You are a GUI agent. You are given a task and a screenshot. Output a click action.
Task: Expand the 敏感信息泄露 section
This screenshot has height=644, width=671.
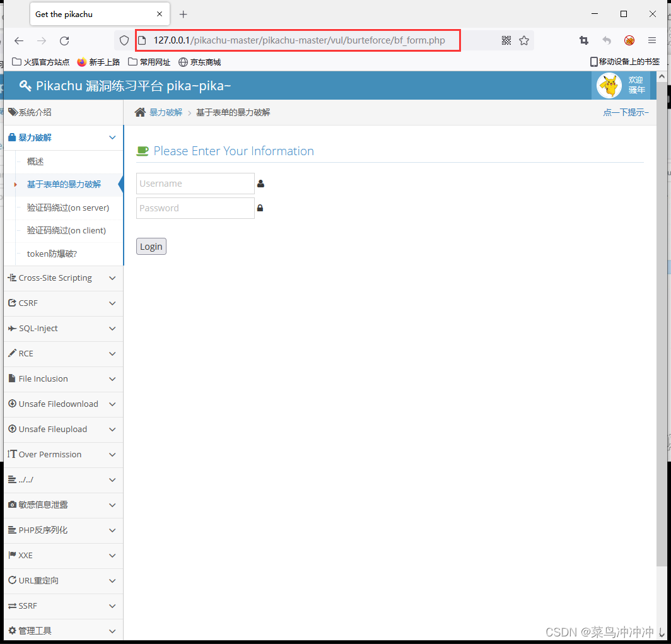tap(63, 505)
